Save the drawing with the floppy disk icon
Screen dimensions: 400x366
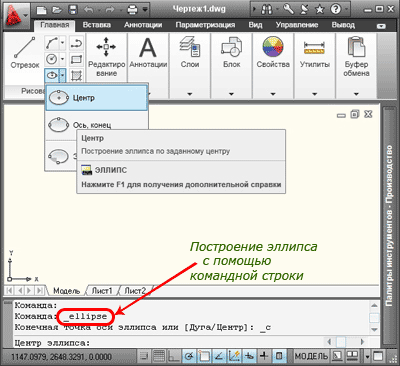73,10
